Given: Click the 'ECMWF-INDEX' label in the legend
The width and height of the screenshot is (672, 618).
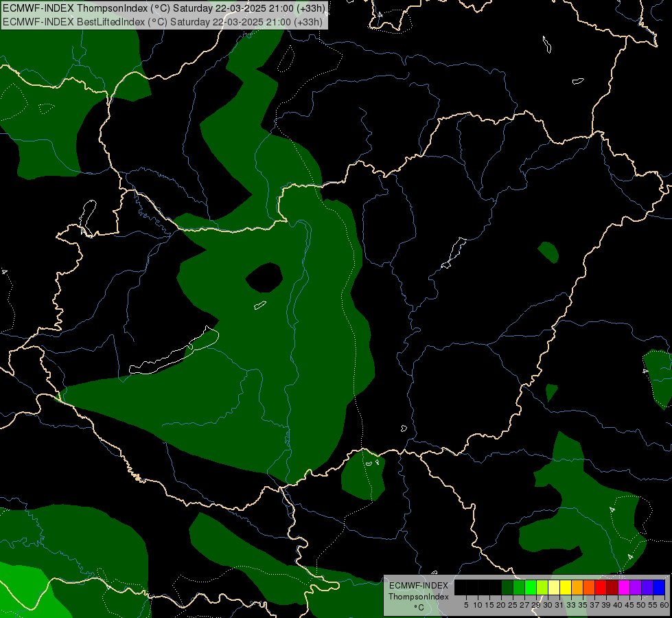Looking at the screenshot, I should (x=419, y=586).
